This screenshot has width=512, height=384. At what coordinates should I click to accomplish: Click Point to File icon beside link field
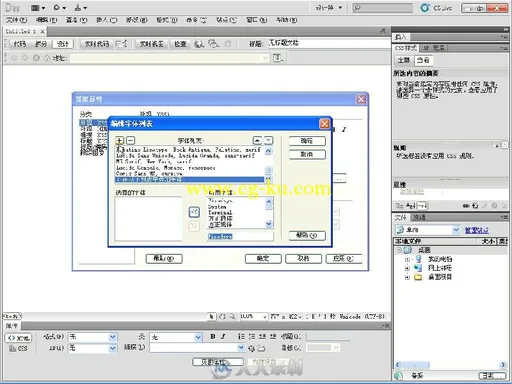[x=251, y=348]
